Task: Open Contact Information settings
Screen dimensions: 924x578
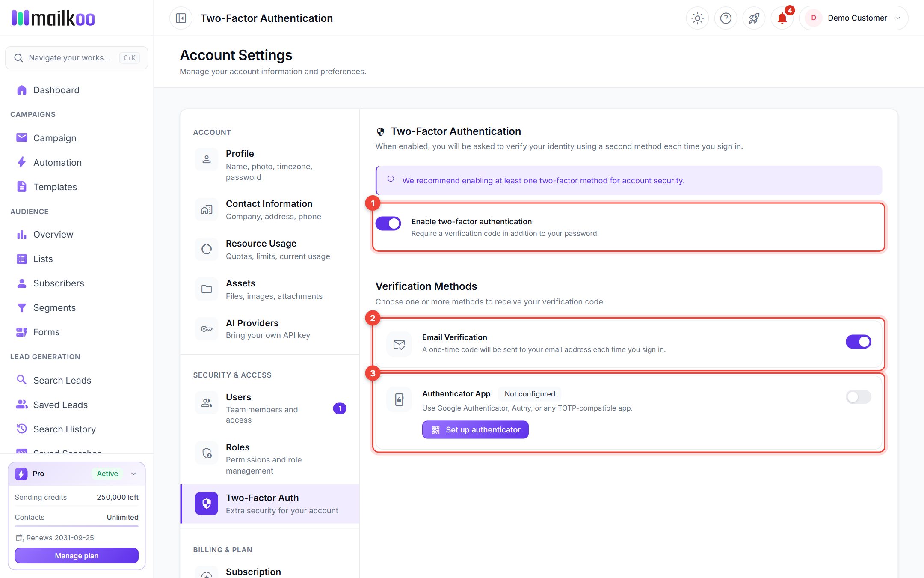Action: pyautogui.click(x=269, y=210)
